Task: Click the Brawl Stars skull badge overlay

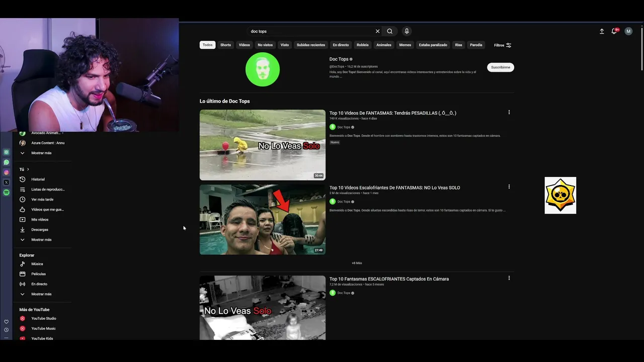Action: [x=560, y=196]
